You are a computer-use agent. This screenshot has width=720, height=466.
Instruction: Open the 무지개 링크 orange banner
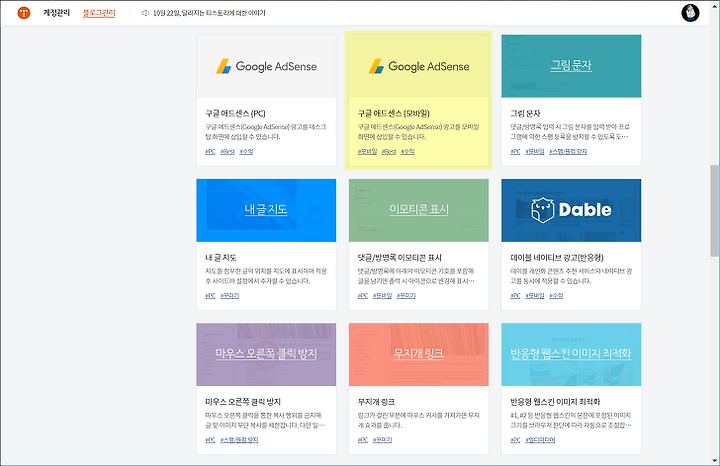tap(419, 354)
